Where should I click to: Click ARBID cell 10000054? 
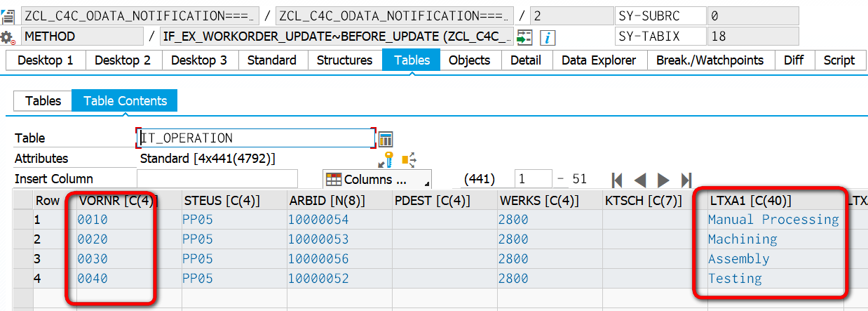pos(339,220)
